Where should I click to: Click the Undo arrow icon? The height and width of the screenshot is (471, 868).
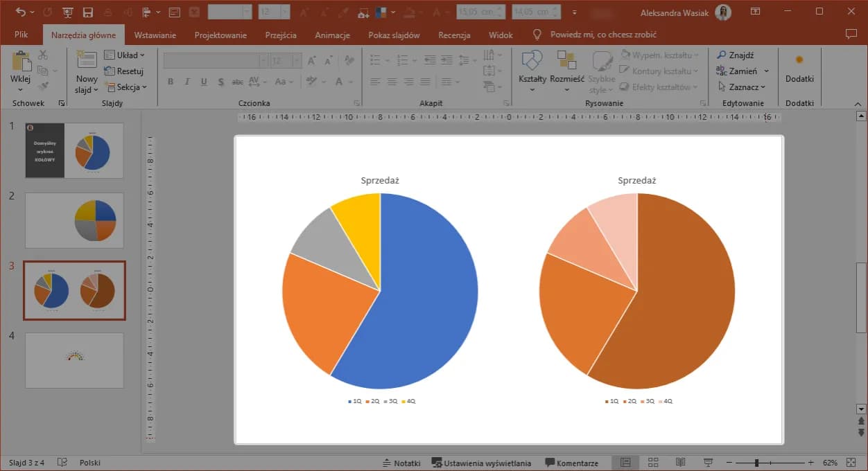(21, 12)
